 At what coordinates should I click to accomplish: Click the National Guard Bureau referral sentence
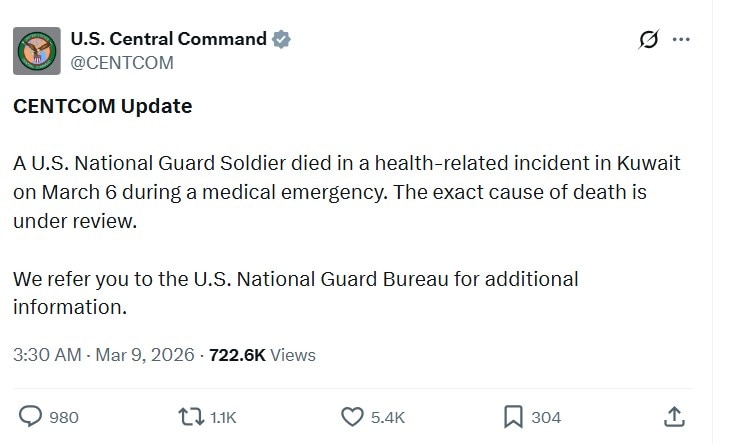[296, 292]
